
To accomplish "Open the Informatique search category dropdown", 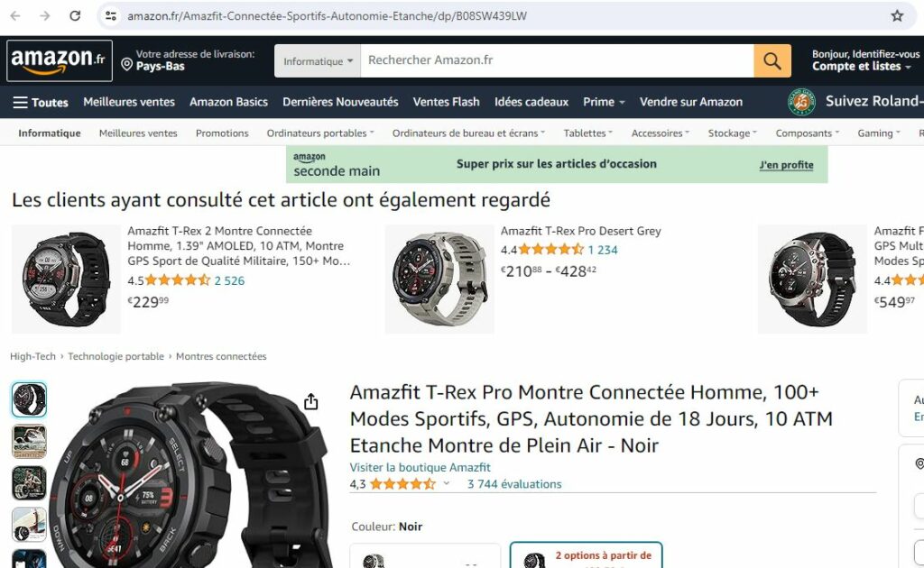I will pyautogui.click(x=318, y=60).
